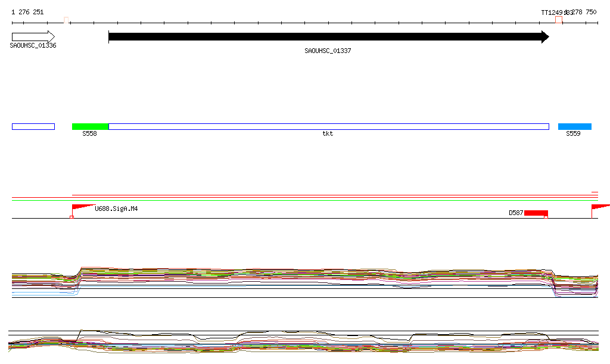Screen dimensions: 610x364
Task: Click the black SAOUHSC_01337 gene arrow
Action: (x=328, y=37)
